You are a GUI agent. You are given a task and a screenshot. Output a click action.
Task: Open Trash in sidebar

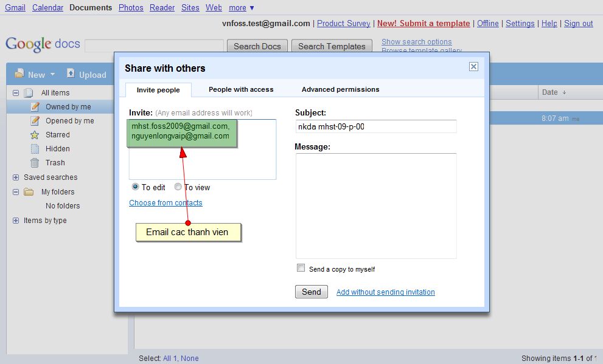55,163
